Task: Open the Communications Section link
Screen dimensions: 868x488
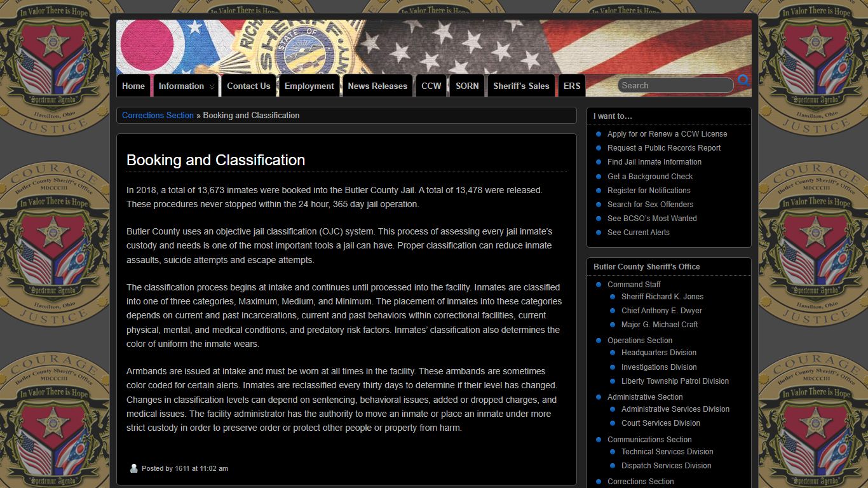Action: tap(649, 440)
